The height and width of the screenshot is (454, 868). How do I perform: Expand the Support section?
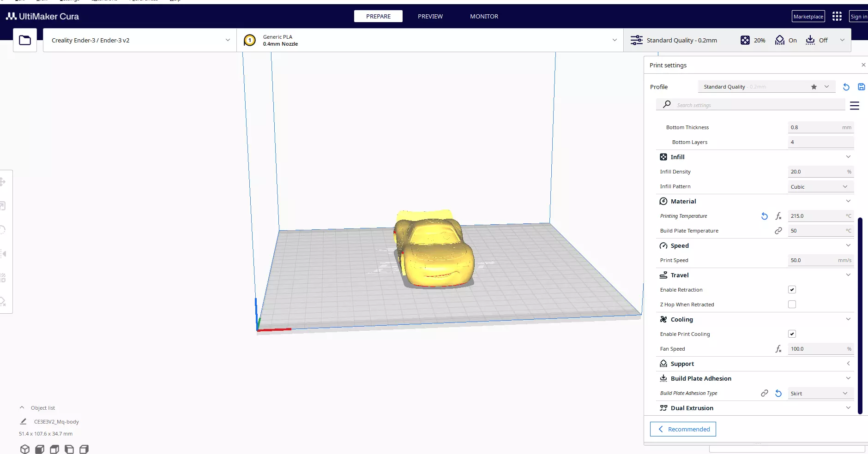pyautogui.click(x=848, y=364)
